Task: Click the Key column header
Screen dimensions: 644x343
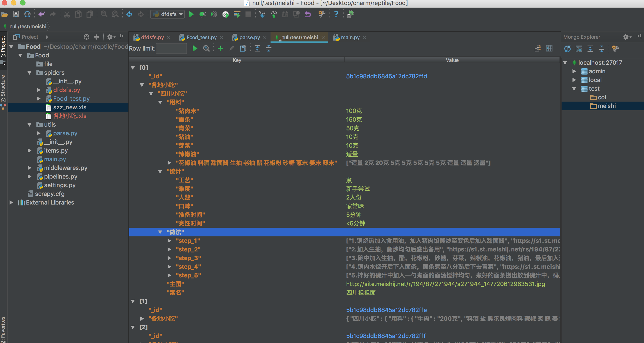Action: 237,60
